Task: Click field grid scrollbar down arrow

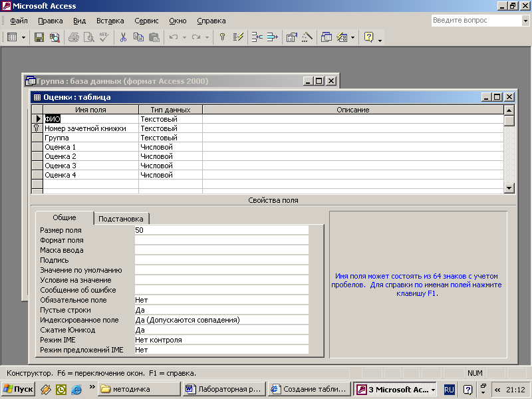Action: pos(509,188)
